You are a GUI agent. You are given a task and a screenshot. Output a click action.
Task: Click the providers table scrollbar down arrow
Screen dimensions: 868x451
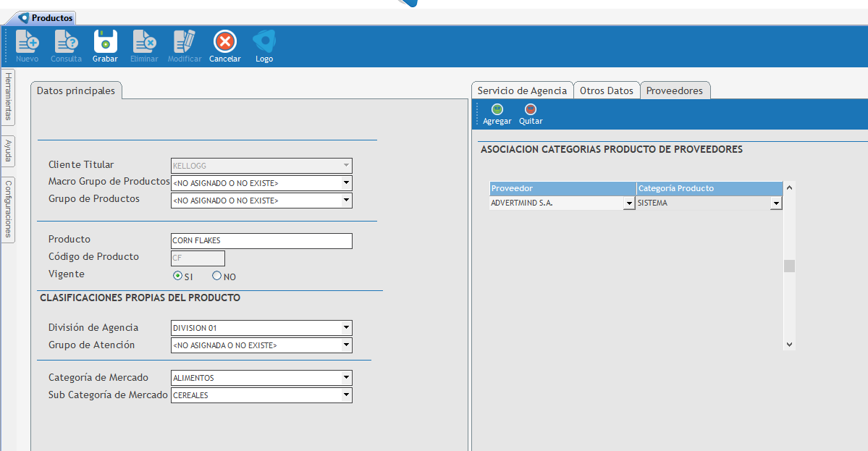click(x=789, y=345)
